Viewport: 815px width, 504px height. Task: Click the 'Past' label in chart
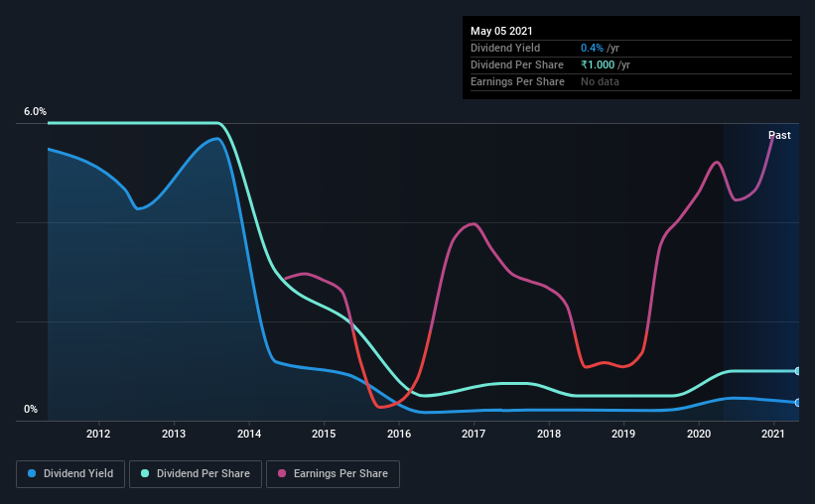tap(779, 136)
